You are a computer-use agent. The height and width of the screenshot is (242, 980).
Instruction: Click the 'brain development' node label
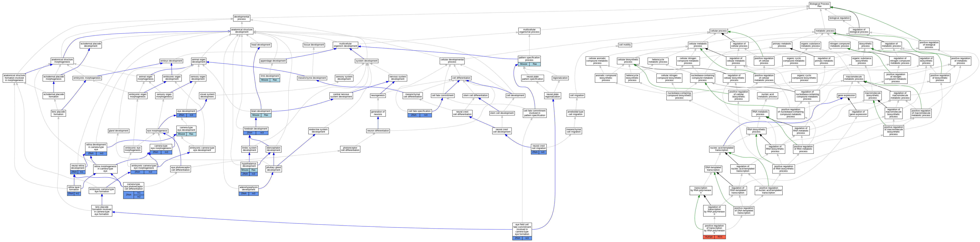[261, 111]
